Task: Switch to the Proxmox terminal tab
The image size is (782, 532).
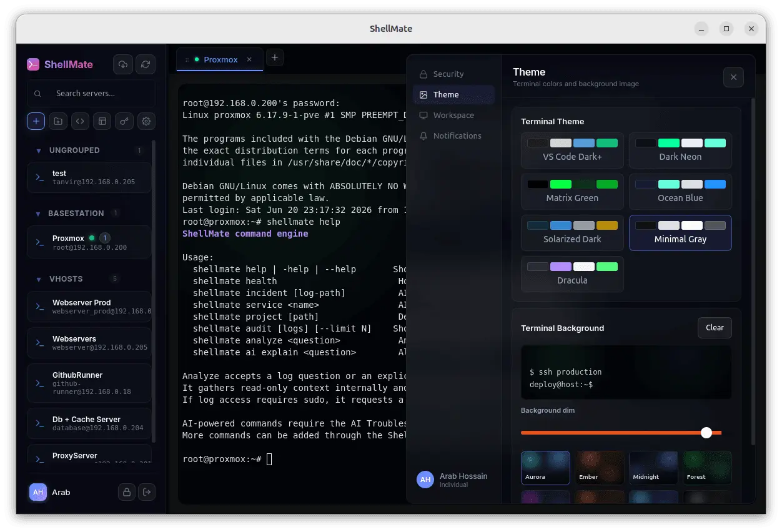Action: [x=219, y=60]
